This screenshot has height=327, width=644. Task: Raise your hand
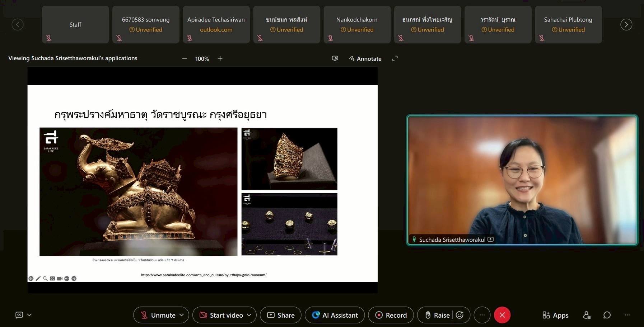pos(437,315)
